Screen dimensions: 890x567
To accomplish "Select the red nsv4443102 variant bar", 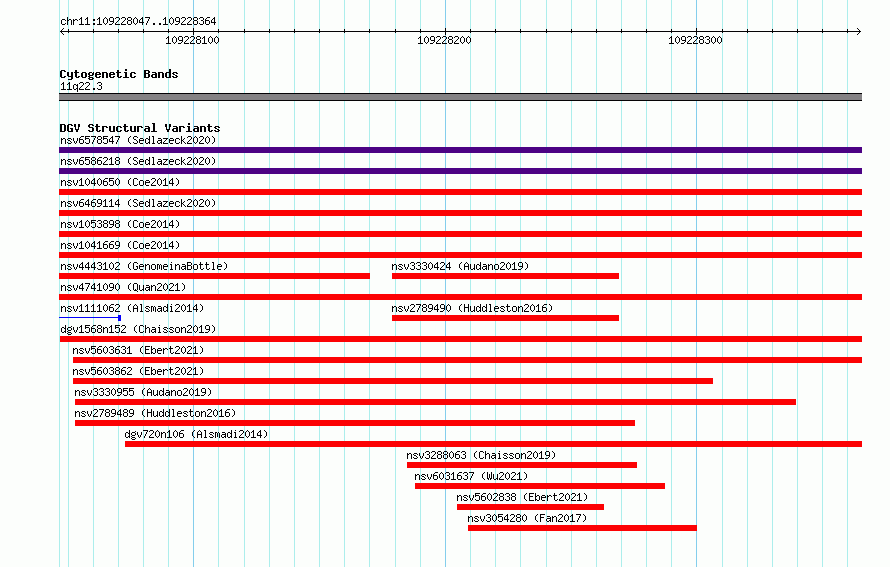I will tap(215, 276).
